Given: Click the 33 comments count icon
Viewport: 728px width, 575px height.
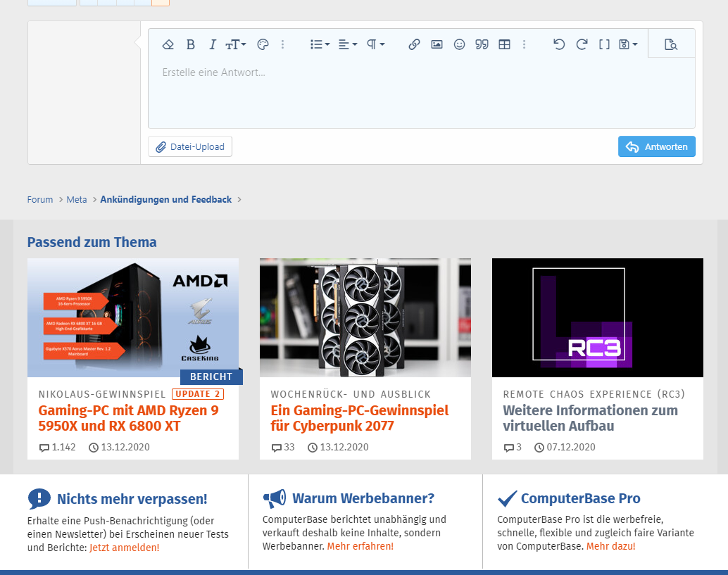Looking at the screenshot, I should (276, 448).
